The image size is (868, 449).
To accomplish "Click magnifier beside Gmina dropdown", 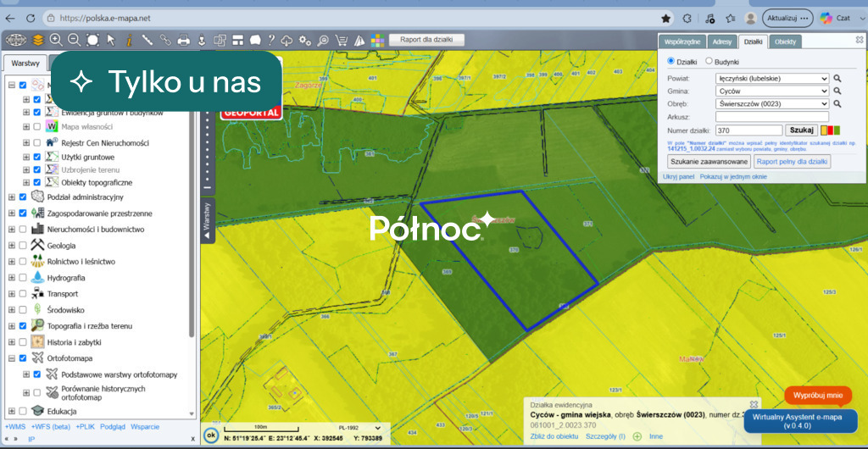I will tap(837, 91).
